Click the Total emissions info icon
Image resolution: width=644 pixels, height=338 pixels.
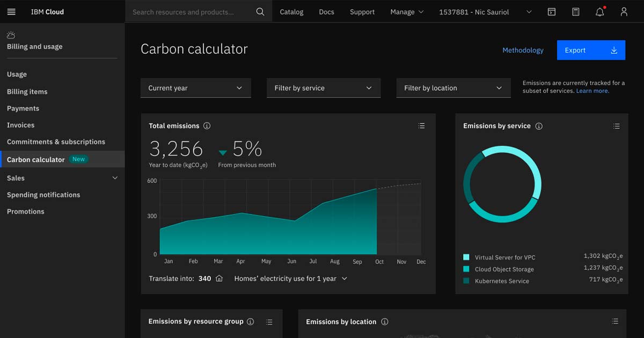[x=207, y=126]
